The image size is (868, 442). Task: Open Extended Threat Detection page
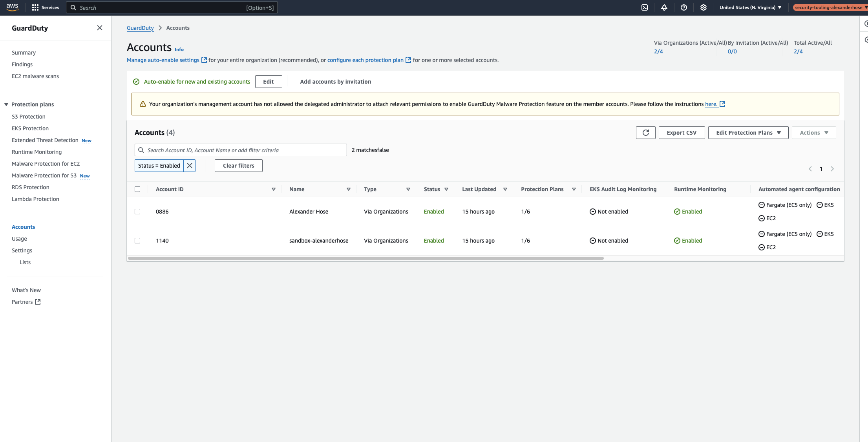click(x=45, y=140)
